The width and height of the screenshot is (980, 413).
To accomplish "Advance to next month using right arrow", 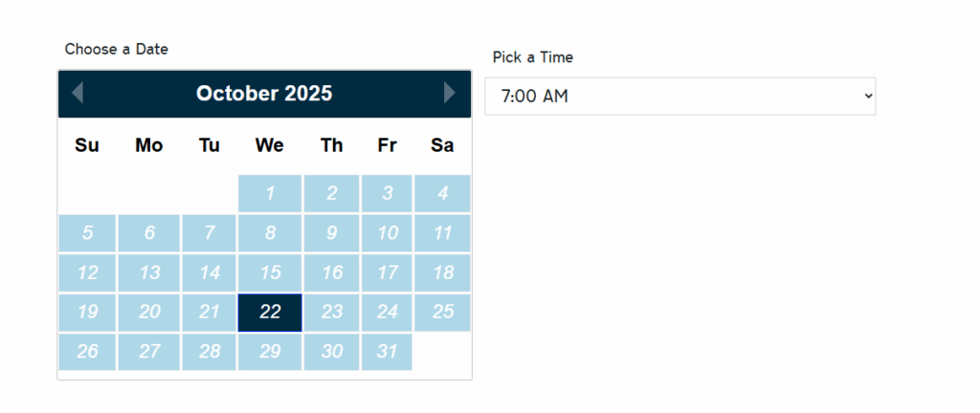I will pos(450,93).
